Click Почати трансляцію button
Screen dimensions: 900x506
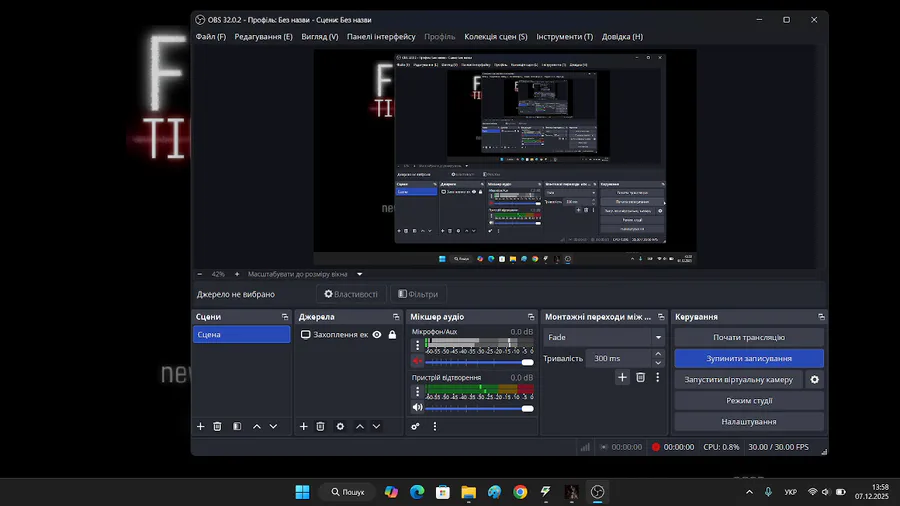click(749, 337)
